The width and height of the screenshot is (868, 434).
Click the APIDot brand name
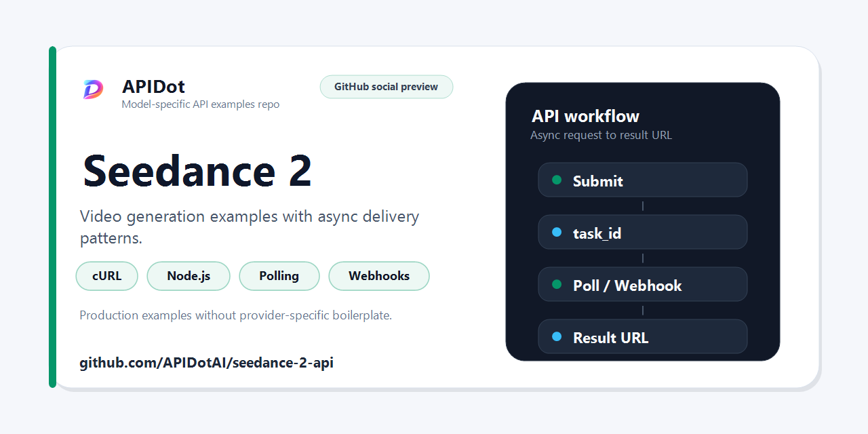(x=153, y=87)
